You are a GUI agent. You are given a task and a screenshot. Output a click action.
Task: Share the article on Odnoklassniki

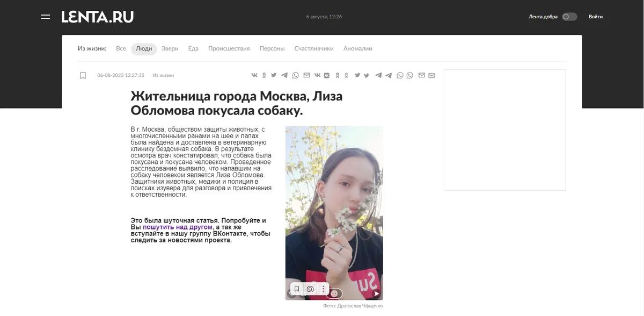[264, 75]
